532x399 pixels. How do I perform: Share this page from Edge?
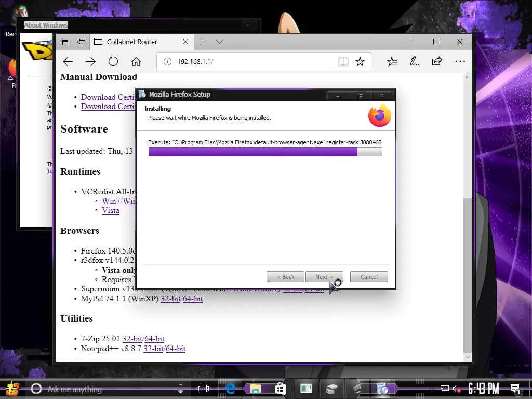click(x=437, y=61)
